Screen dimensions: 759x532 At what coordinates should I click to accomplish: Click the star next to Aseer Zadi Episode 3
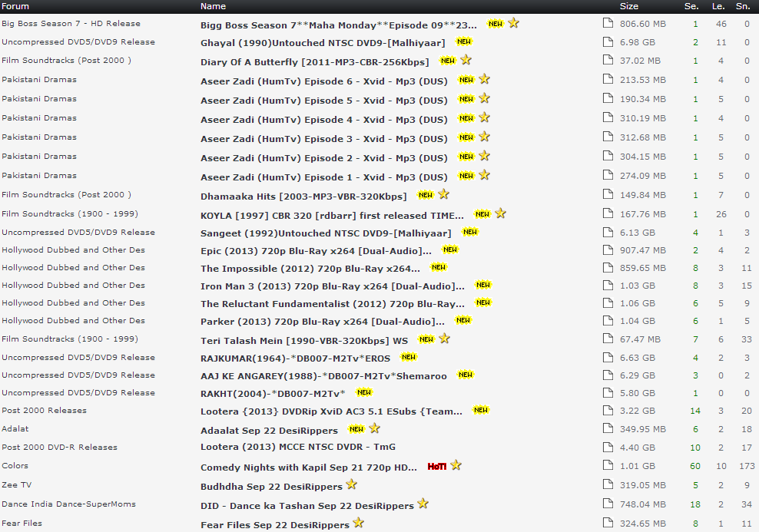(485, 137)
